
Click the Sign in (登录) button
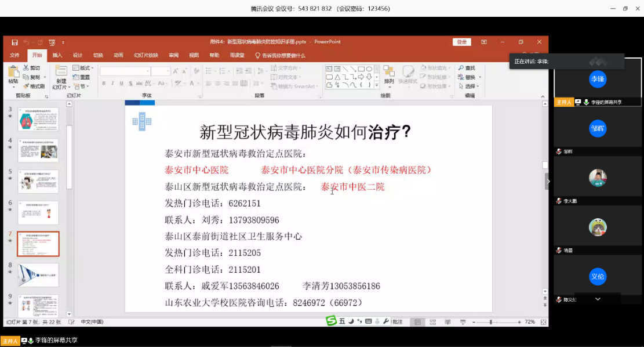461,42
